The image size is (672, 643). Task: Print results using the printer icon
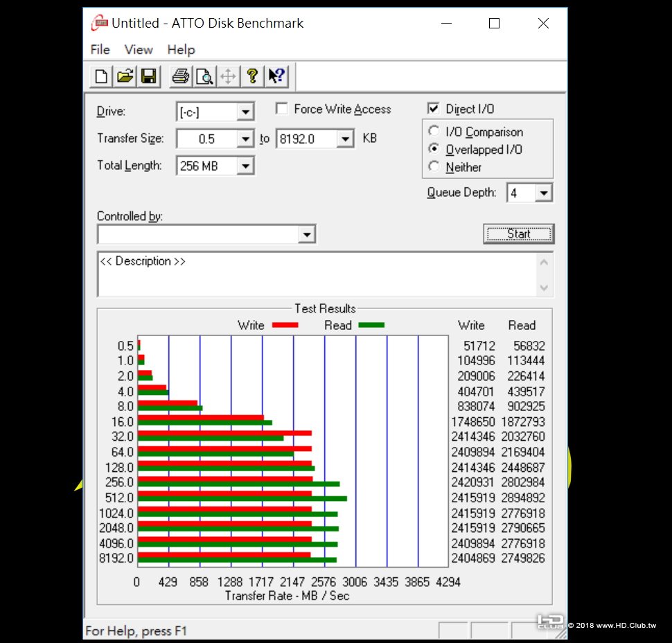point(180,77)
